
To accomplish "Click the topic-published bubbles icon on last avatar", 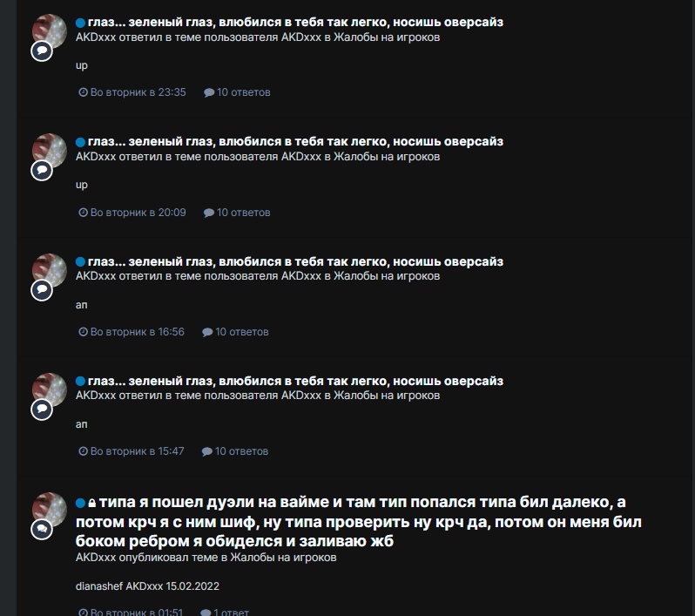I will coord(42,529).
